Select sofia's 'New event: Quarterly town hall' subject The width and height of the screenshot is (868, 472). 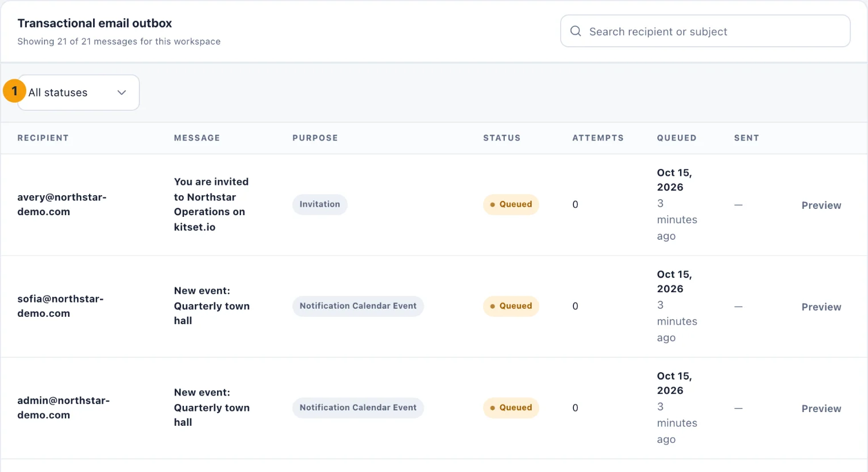tap(212, 306)
